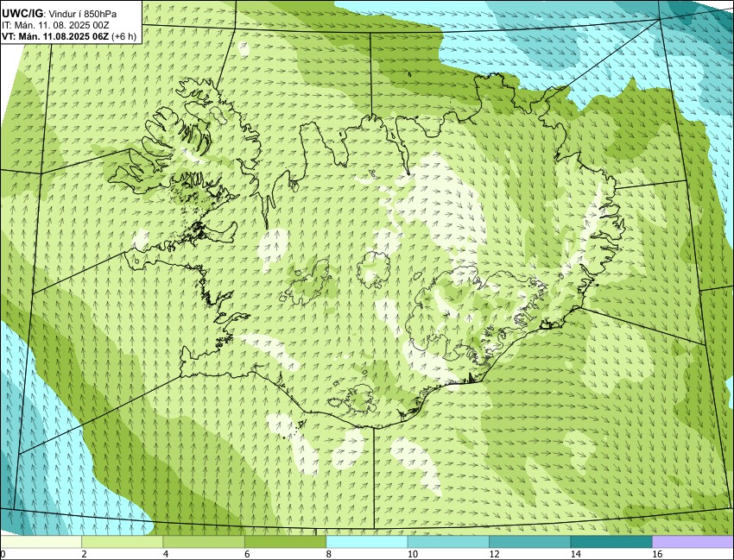Click the light cyan 8–10 legend swatch
Image resolution: width=734 pixels, height=560 pixels.
(366, 542)
